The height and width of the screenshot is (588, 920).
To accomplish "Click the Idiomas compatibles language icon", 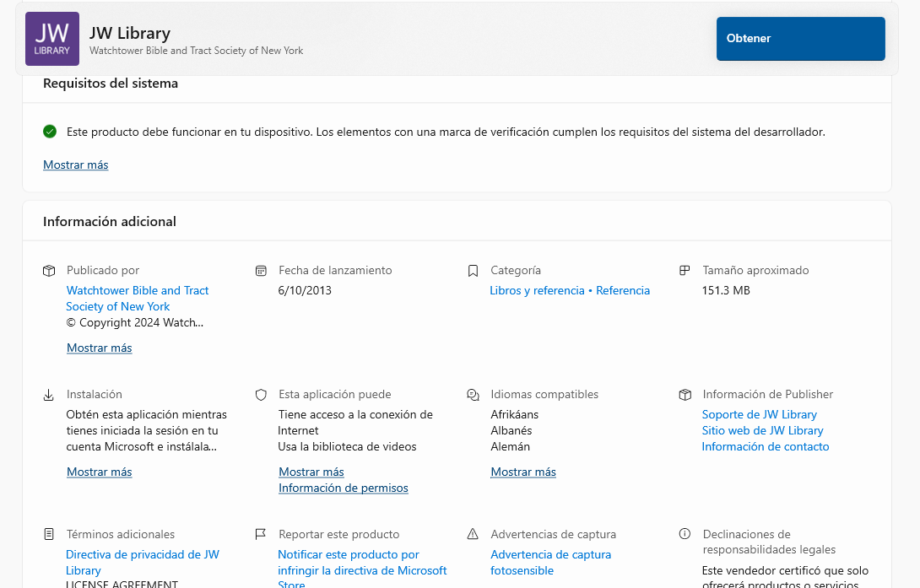I will click(473, 395).
